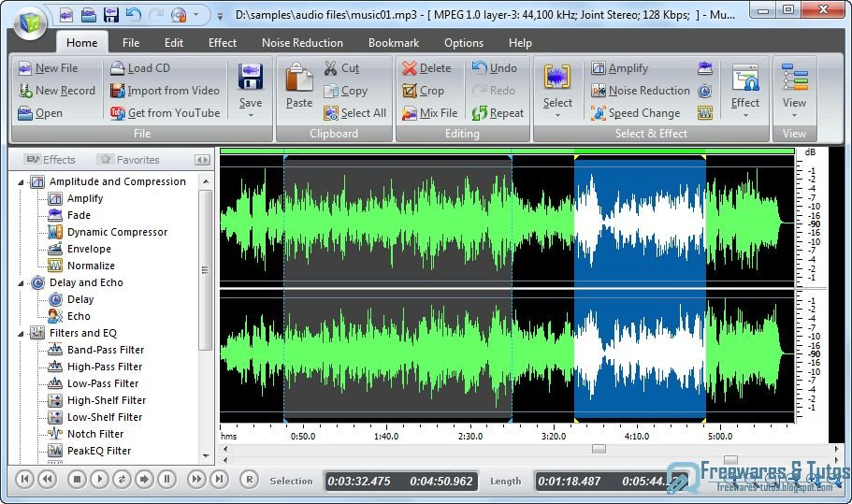
Task: Click Noise Reduction ribbon button
Action: click(x=641, y=91)
